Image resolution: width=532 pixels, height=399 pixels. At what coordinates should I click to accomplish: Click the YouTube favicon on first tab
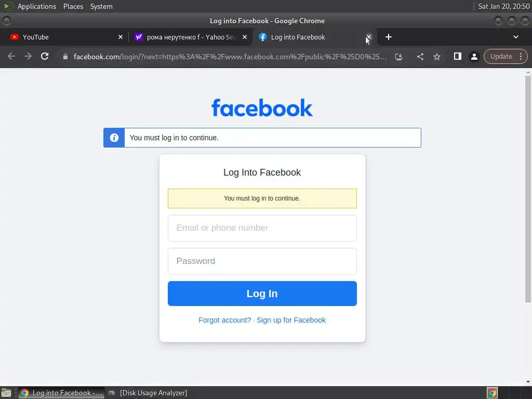click(14, 37)
